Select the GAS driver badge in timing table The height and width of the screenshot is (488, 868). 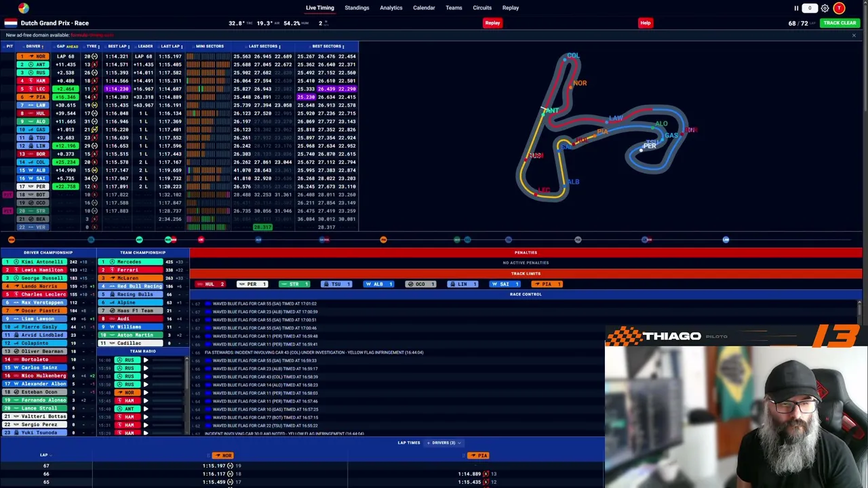click(33, 129)
